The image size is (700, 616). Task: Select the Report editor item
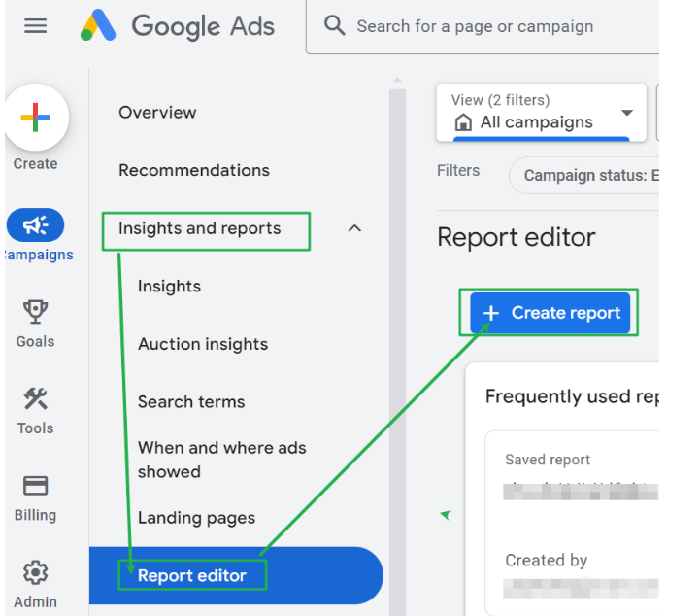pos(236,575)
